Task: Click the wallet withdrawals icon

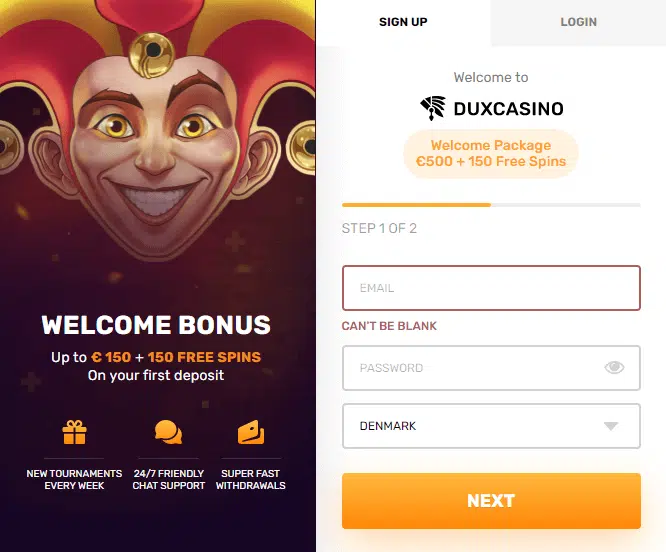Action: coord(251,432)
